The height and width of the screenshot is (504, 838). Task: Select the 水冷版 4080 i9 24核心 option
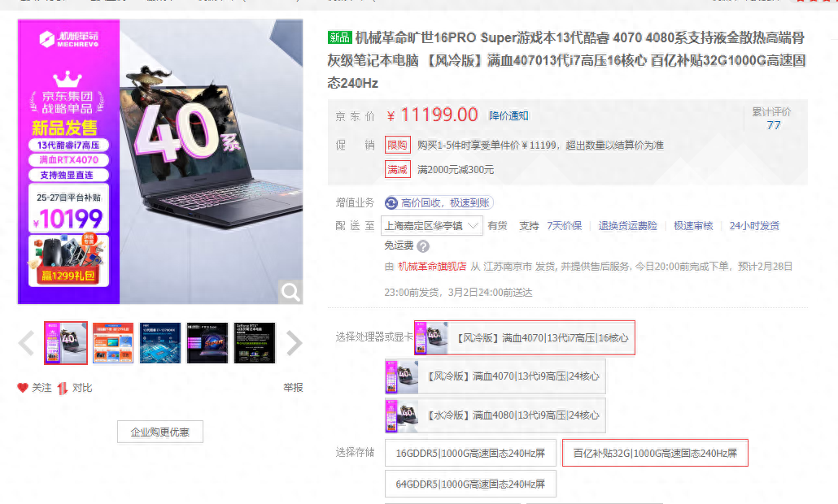(495, 415)
